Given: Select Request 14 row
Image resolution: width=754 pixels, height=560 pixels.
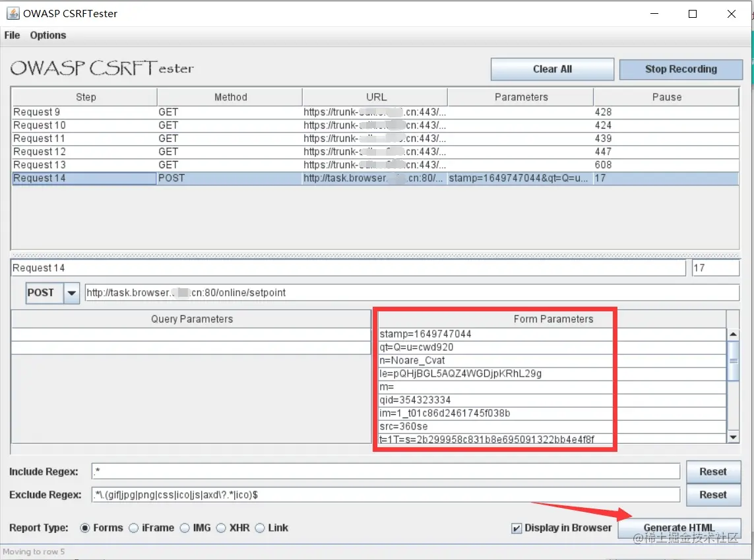Looking at the screenshot, I should pos(375,178).
